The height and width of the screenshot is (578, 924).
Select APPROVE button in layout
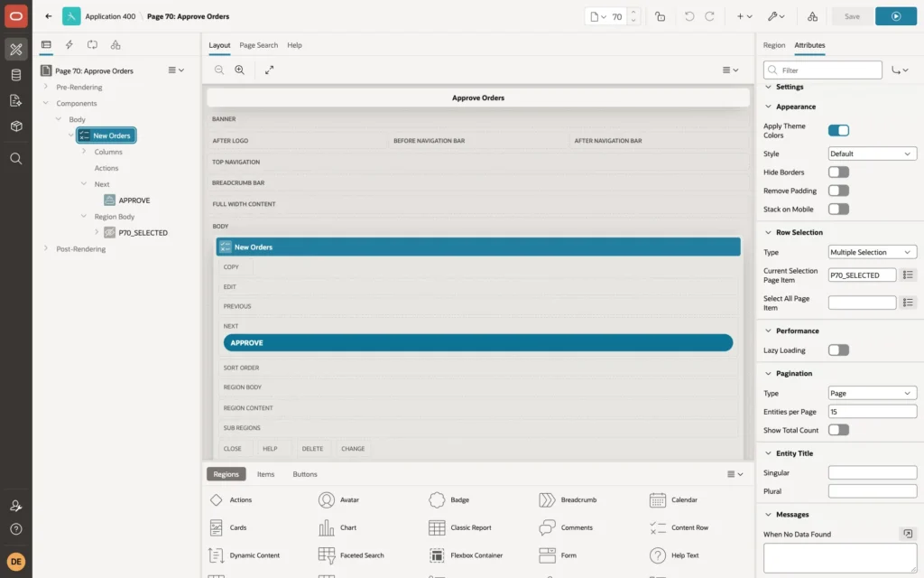tap(478, 342)
